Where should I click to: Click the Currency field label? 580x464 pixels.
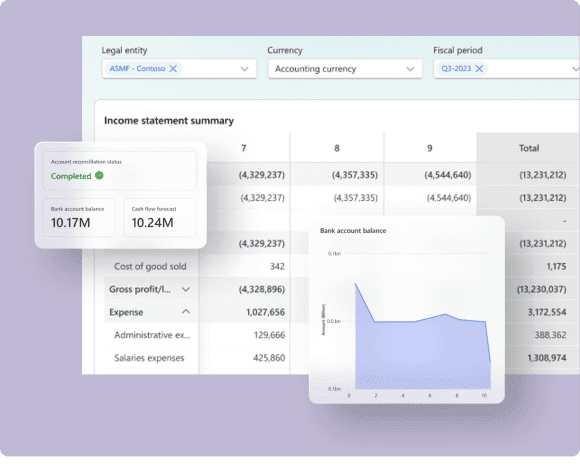285,50
